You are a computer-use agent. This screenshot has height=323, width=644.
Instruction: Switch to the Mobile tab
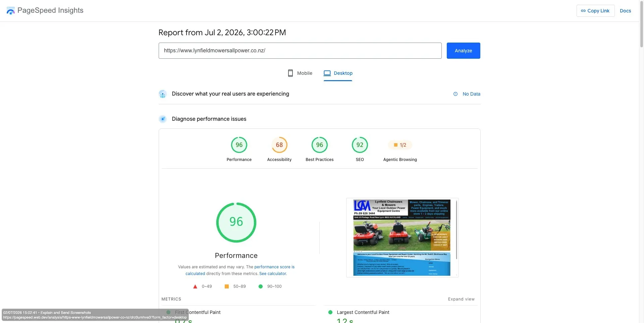tap(300, 73)
